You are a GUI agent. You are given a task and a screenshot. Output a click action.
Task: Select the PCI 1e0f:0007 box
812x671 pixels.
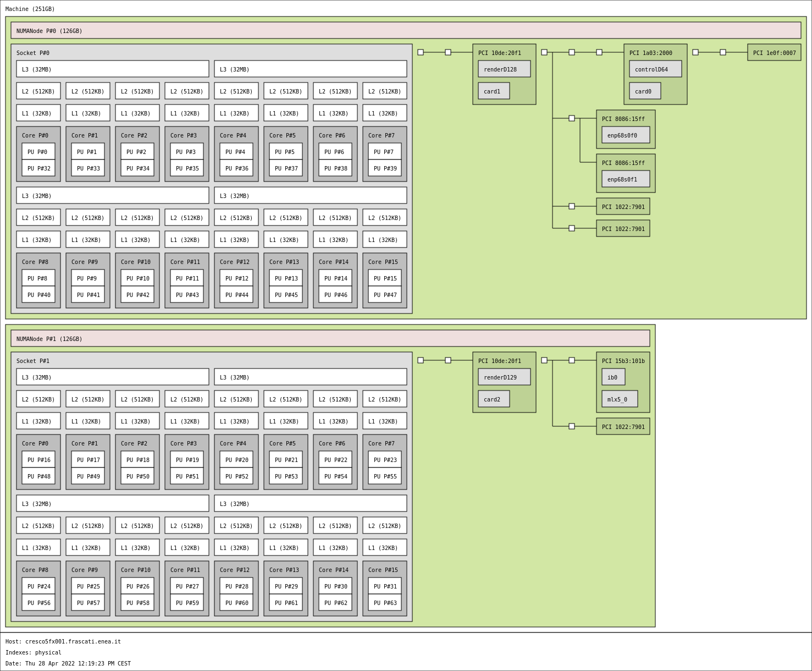(x=774, y=52)
